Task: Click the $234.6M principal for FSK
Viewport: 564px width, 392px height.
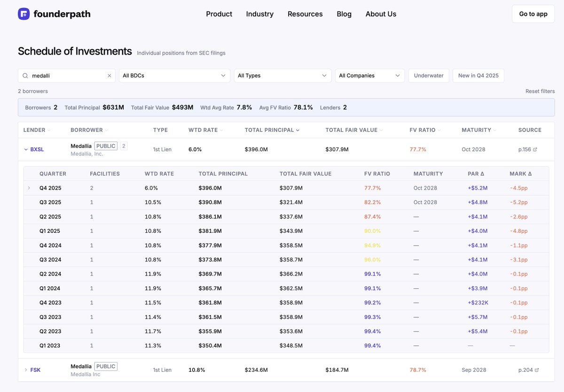Action: point(256,370)
